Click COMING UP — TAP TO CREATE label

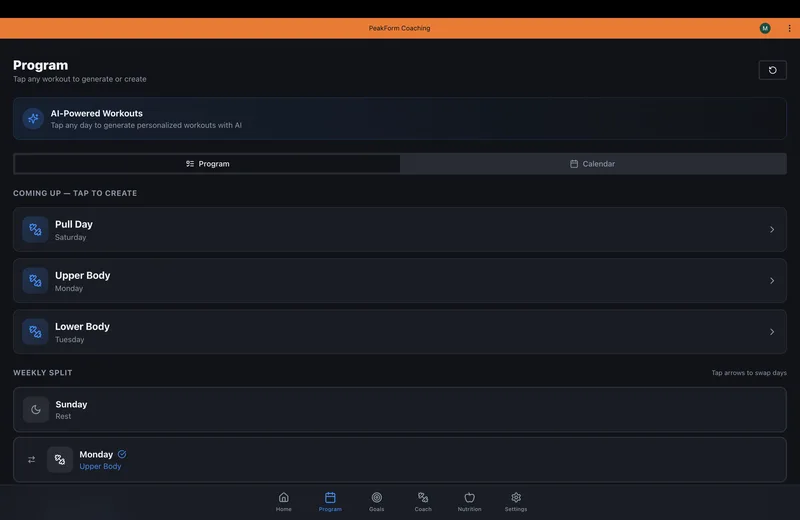(75, 193)
